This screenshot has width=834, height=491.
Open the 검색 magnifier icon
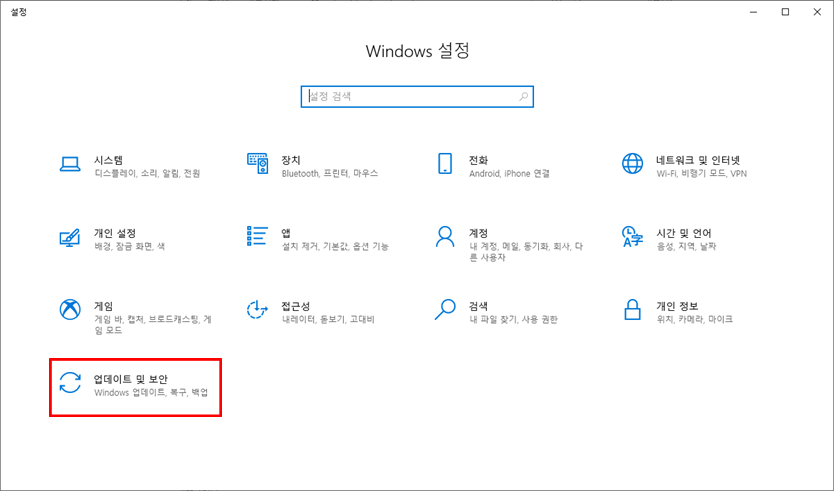click(x=445, y=310)
